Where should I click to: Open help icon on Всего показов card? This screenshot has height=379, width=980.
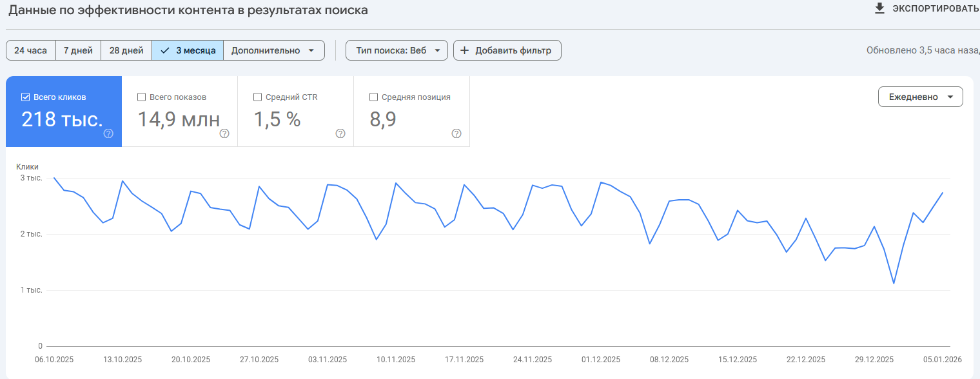[x=224, y=133]
